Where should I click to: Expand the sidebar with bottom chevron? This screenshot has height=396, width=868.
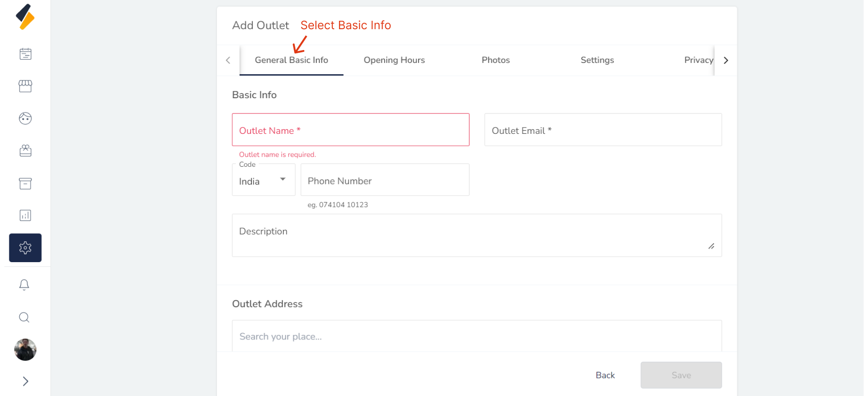(26, 381)
